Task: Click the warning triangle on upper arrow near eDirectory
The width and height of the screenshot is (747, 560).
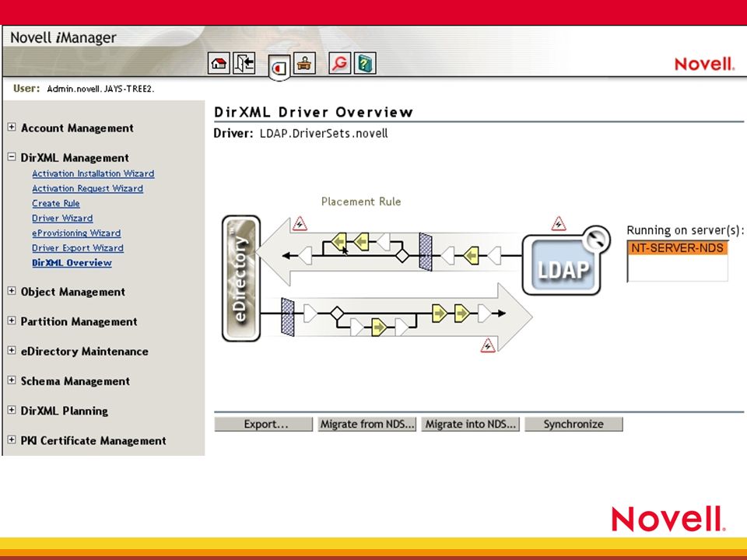Action: (300, 223)
